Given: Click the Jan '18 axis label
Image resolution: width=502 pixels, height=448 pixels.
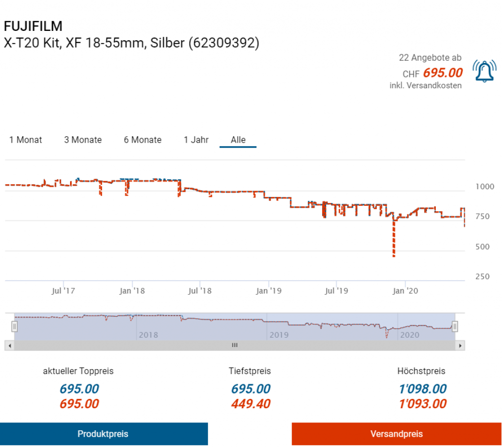Looking at the screenshot, I should coord(132,291).
